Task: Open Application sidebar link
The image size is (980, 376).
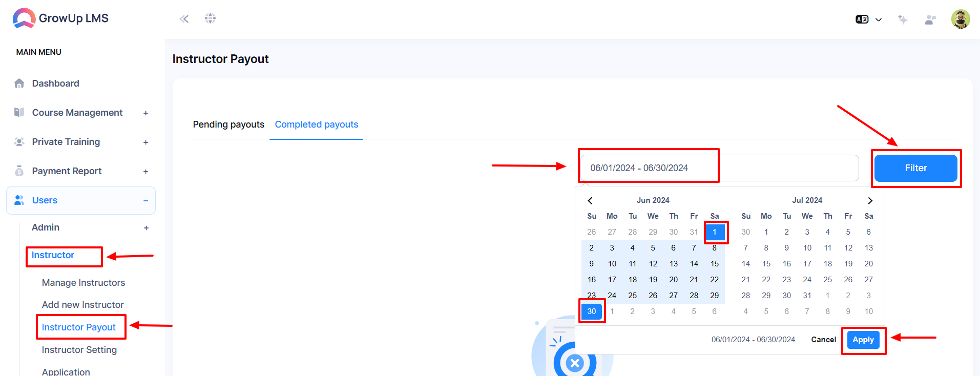Action: pos(66,371)
